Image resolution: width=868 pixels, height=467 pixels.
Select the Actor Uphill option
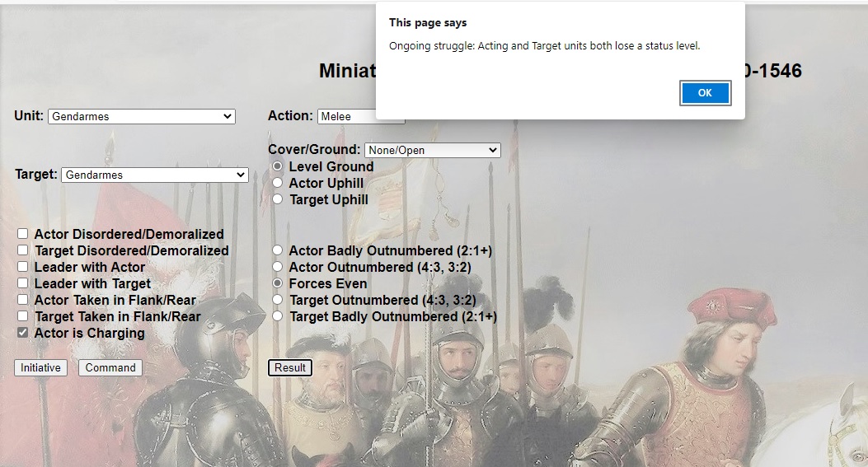pyautogui.click(x=278, y=183)
